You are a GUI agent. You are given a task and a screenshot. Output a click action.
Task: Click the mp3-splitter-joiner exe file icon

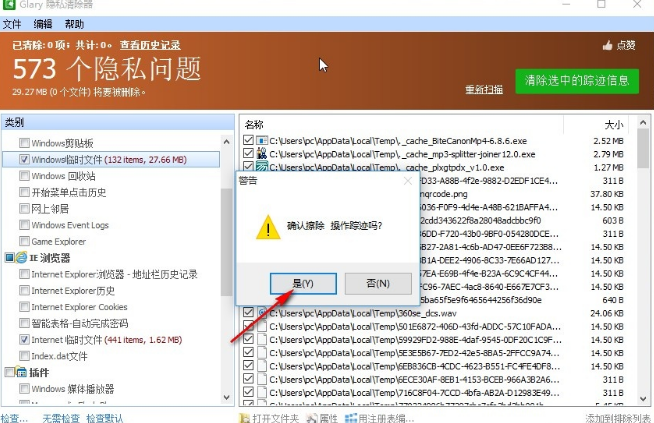click(x=262, y=154)
